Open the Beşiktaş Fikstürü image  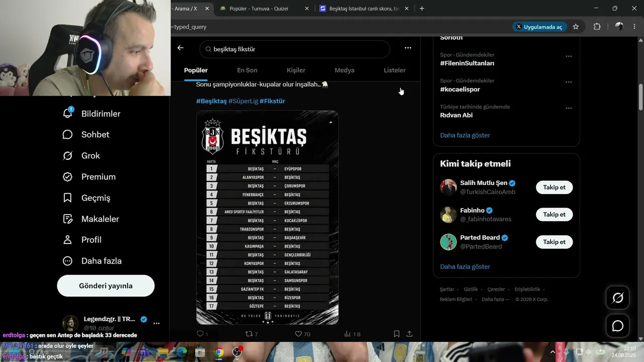(267, 217)
